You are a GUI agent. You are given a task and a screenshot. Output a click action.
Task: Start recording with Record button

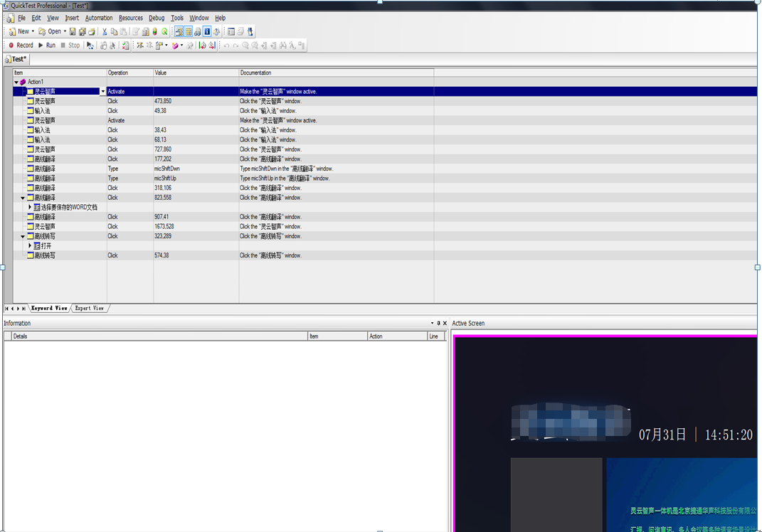point(21,46)
